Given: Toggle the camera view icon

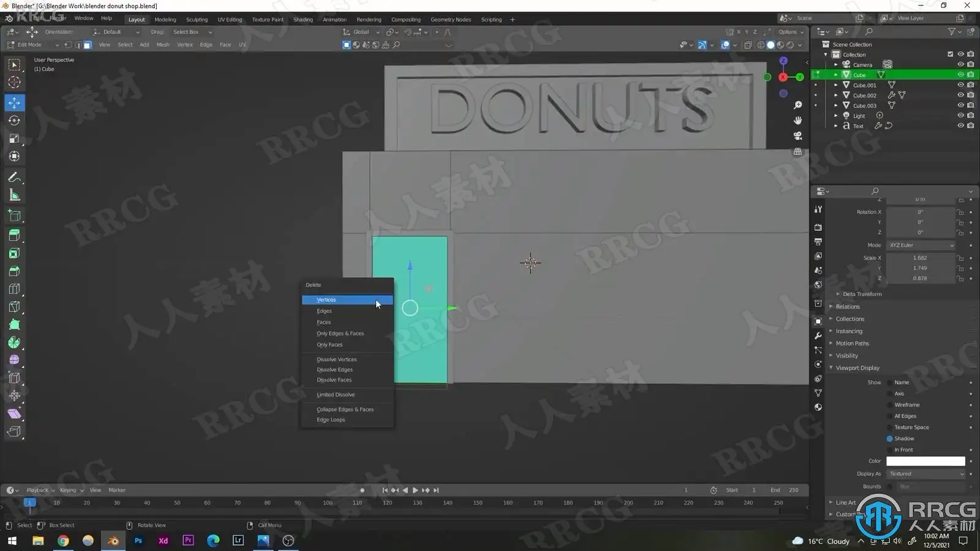Looking at the screenshot, I should tap(797, 136).
